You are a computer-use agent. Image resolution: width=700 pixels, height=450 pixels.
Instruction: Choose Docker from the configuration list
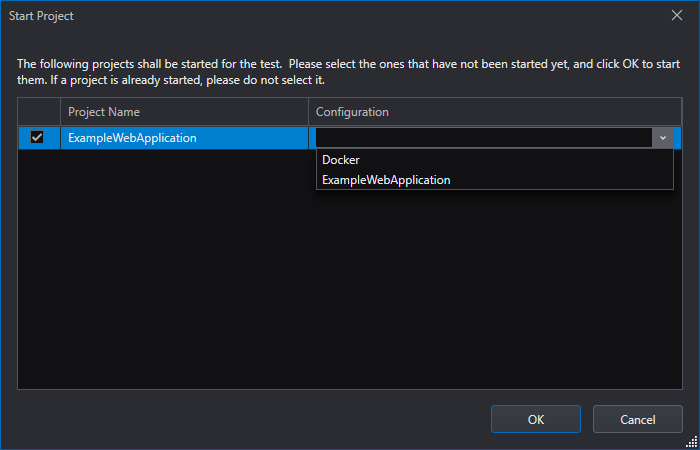pyautogui.click(x=340, y=160)
